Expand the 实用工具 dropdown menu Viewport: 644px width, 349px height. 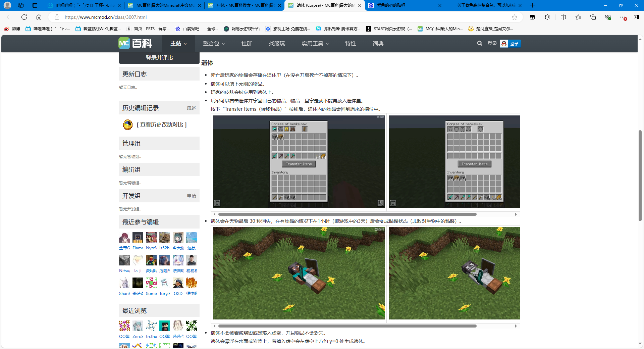pyautogui.click(x=315, y=43)
